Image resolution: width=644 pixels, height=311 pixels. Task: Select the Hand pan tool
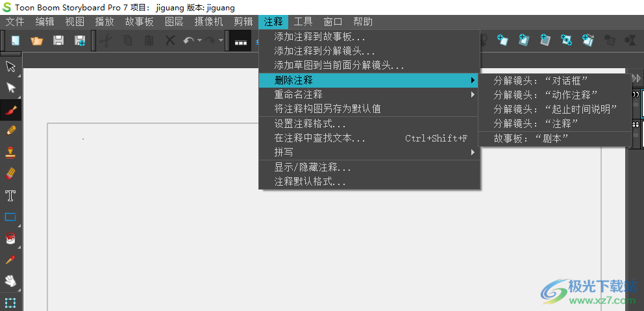click(10, 281)
